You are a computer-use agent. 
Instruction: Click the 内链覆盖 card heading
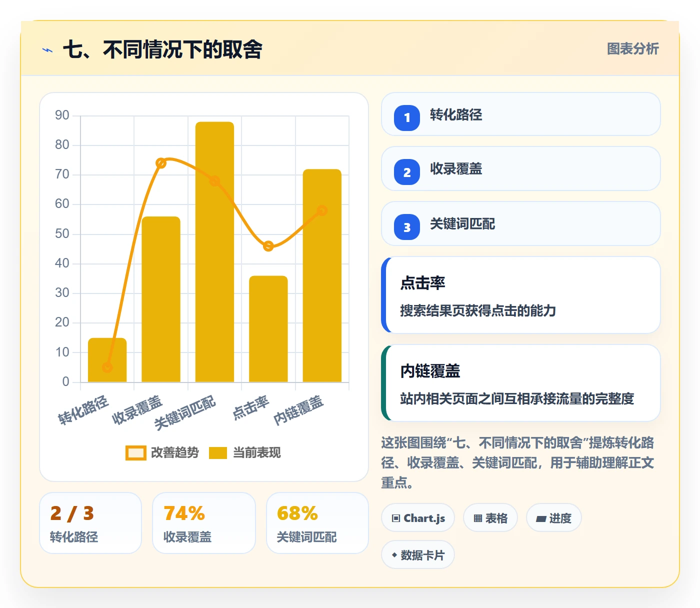(x=430, y=371)
